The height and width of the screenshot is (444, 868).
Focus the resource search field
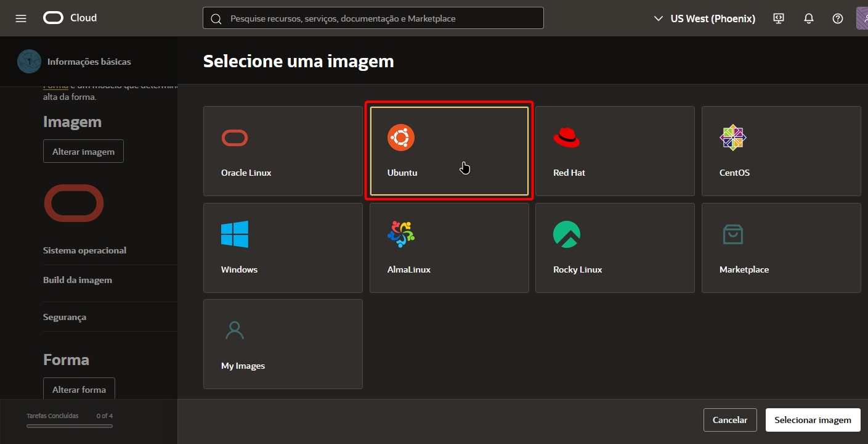[x=373, y=18]
